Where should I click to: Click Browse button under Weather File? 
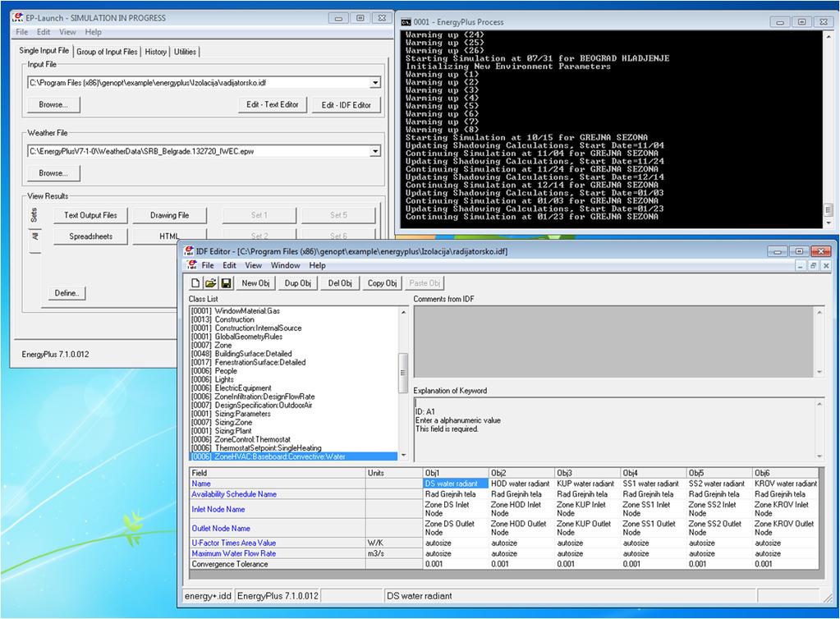point(53,173)
